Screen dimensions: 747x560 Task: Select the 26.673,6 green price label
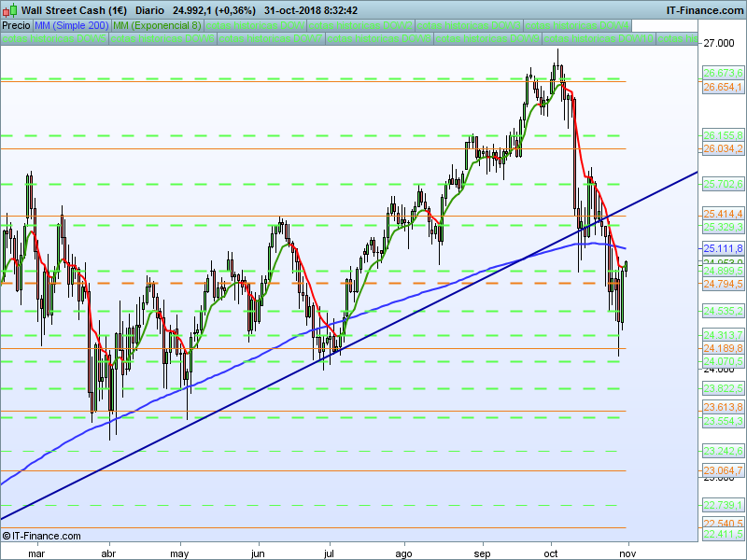coord(723,73)
